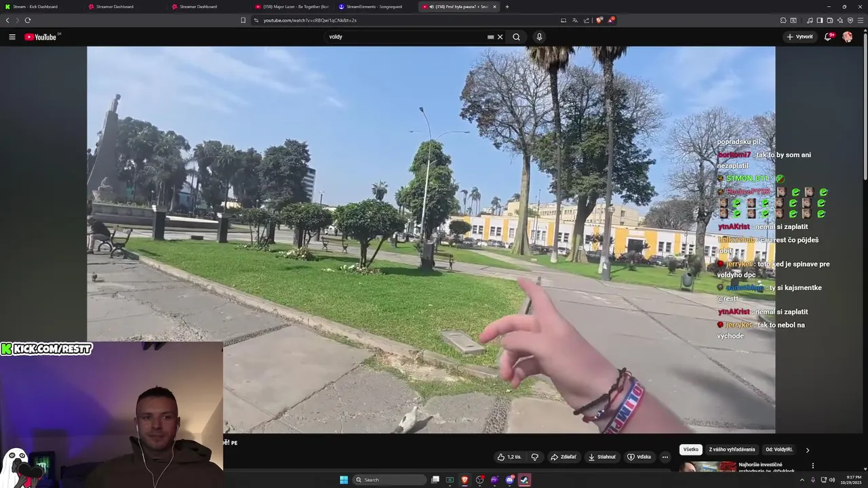This screenshot has width=868, height=488.
Task: Open Discord from taskbar
Action: click(x=509, y=480)
